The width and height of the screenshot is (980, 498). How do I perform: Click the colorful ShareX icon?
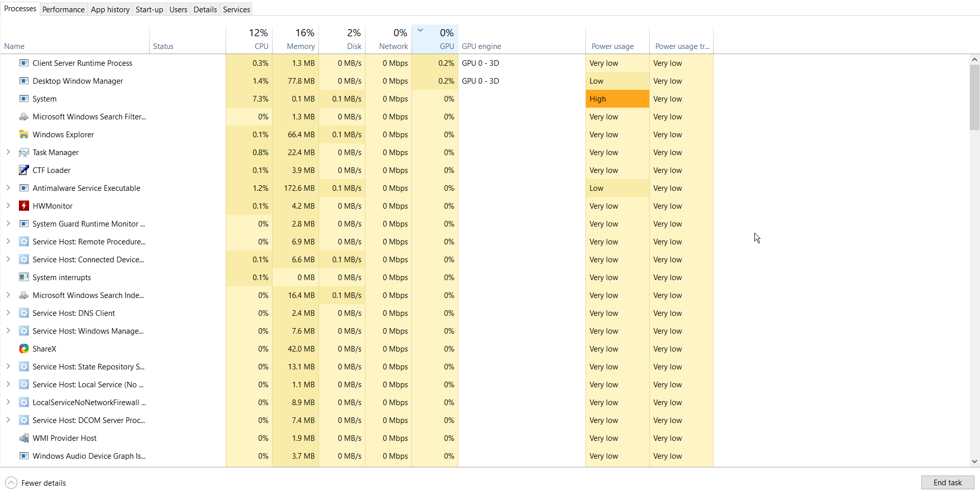coord(23,349)
